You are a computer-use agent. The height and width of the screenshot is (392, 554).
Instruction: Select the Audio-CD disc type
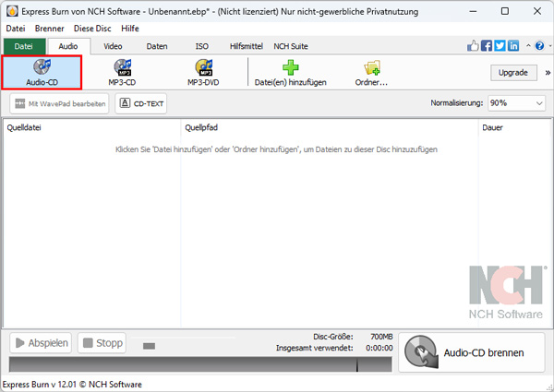coord(42,72)
